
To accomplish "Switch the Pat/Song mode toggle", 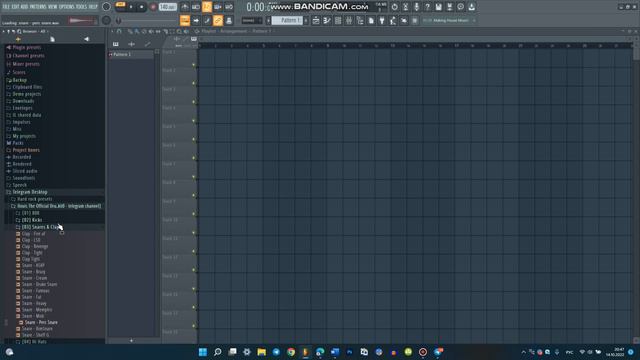I will (x=120, y=7).
